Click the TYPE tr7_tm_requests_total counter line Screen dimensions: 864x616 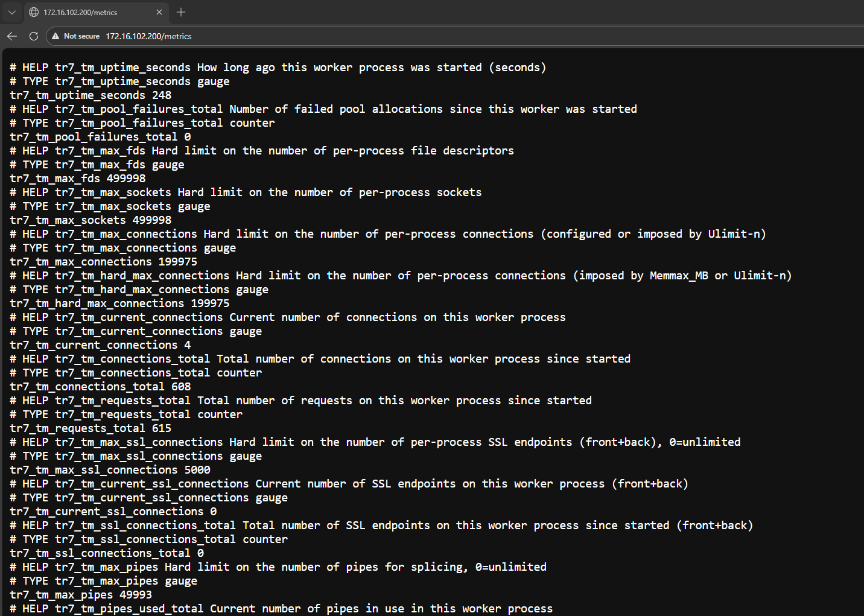coord(126,414)
